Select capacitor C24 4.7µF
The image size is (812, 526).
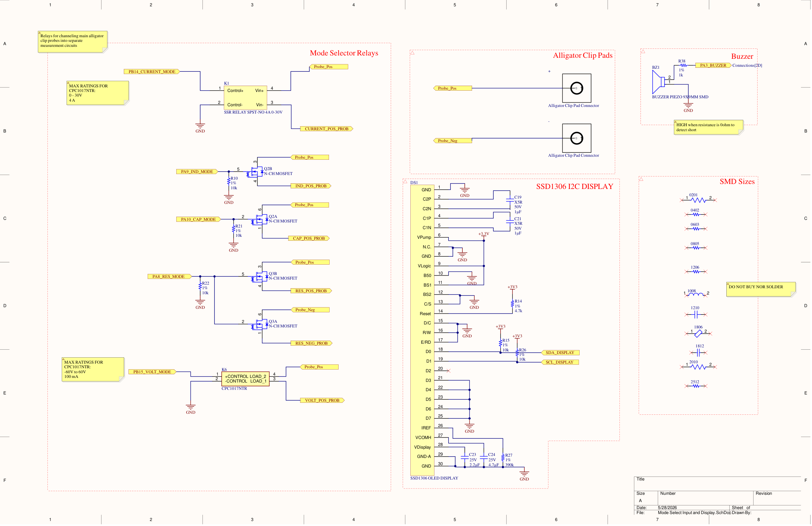pyautogui.click(x=483, y=457)
